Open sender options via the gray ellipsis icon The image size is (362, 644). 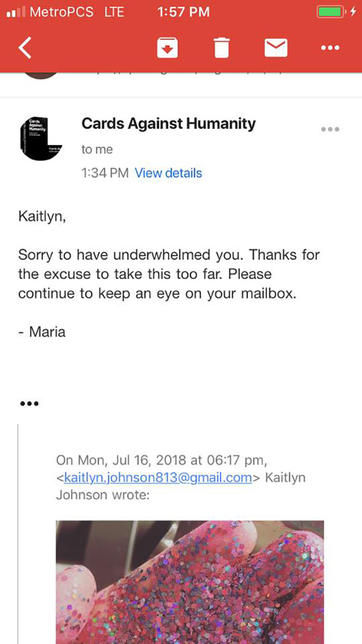click(330, 129)
